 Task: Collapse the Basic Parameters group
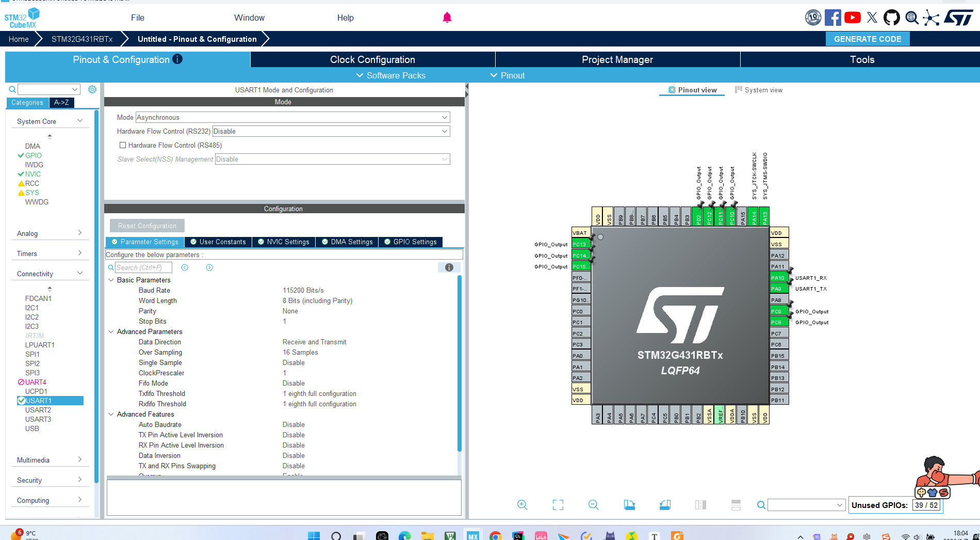tap(111, 280)
